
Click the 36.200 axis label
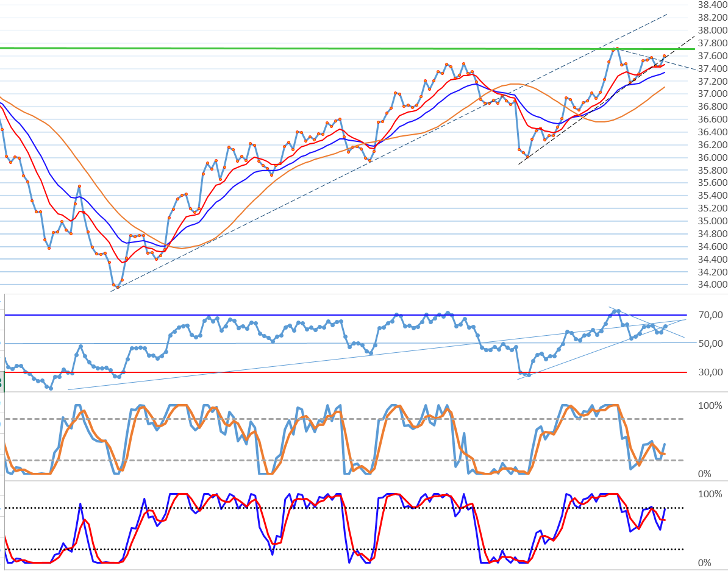coord(713,145)
